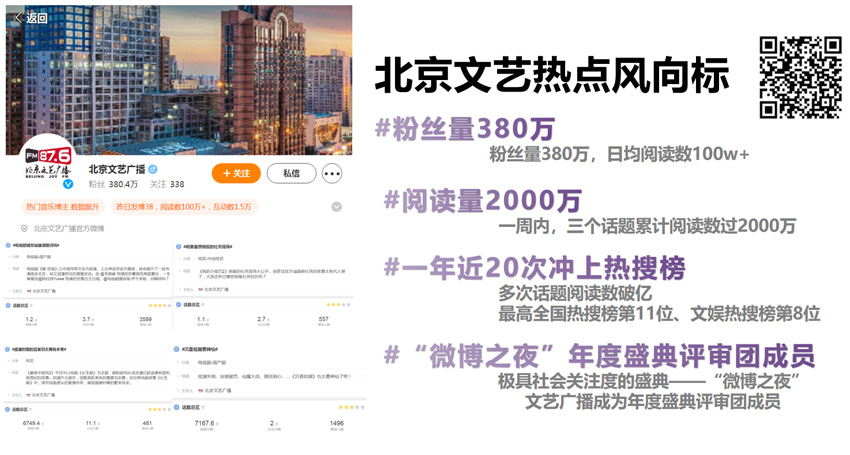Click the #沉香如屑费神仙# topic title

[x=199, y=349]
